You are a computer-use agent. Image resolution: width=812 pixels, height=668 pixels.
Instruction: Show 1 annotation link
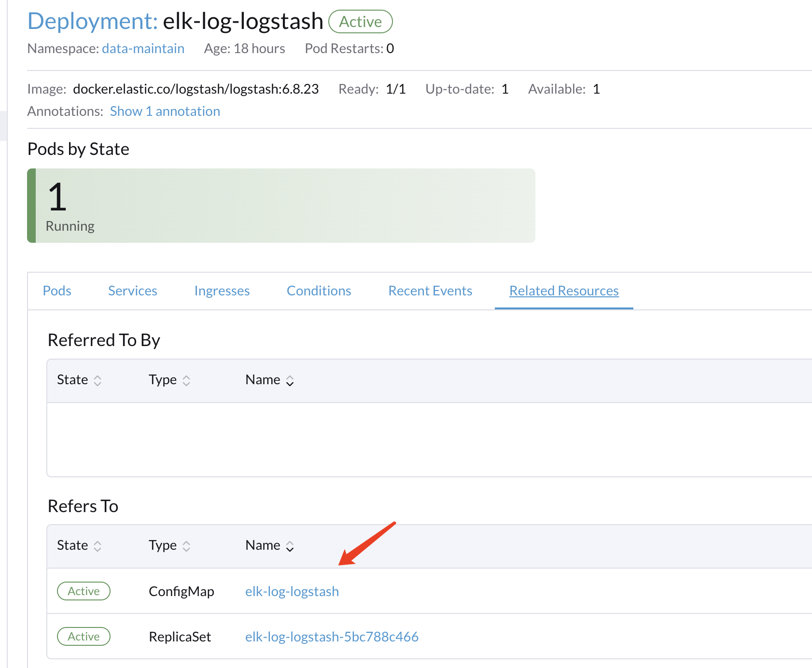coord(165,111)
